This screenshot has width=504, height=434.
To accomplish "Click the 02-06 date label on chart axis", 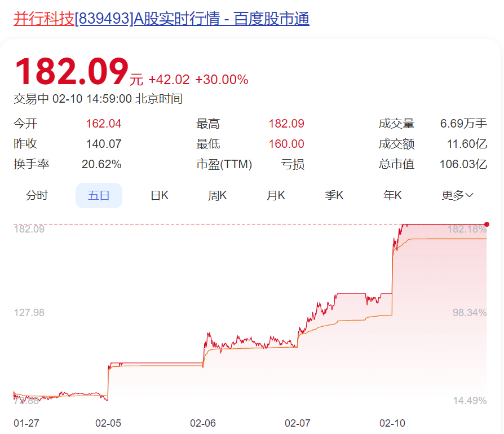I will (203, 423).
